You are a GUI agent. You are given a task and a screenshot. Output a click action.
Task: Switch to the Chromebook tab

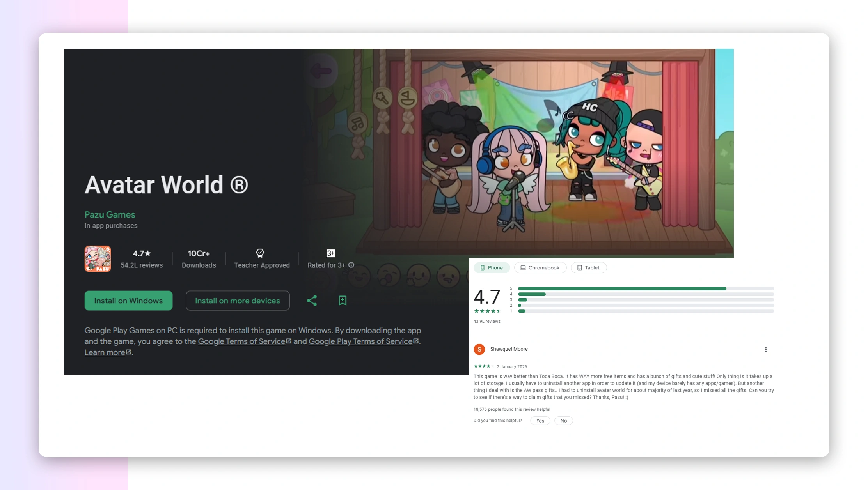[x=540, y=268]
